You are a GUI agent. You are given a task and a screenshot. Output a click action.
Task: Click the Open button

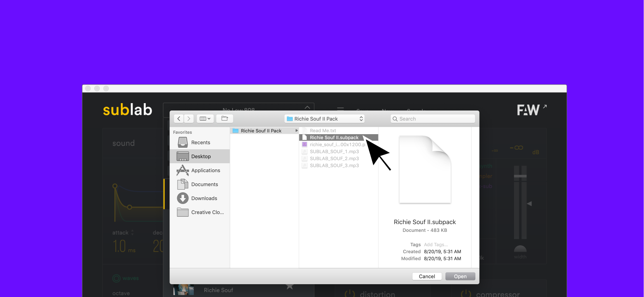point(460,276)
